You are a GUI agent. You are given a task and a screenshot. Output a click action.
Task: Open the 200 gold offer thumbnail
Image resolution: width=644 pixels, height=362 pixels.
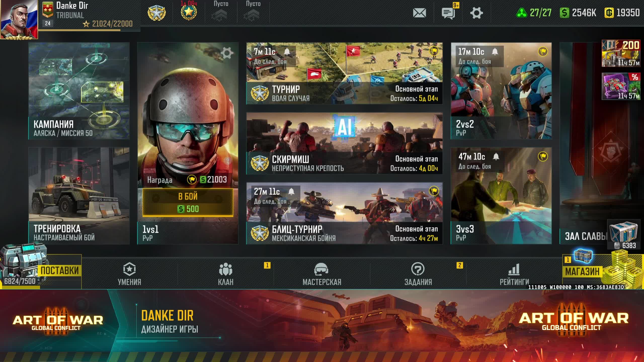pyautogui.click(x=621, y=53)
